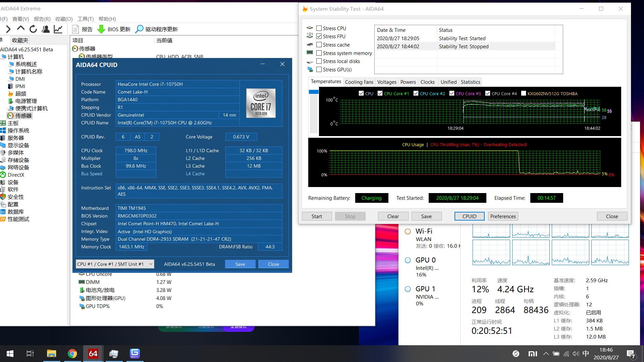
Task: Click the blue temperature graph slider
Action: 314,92
